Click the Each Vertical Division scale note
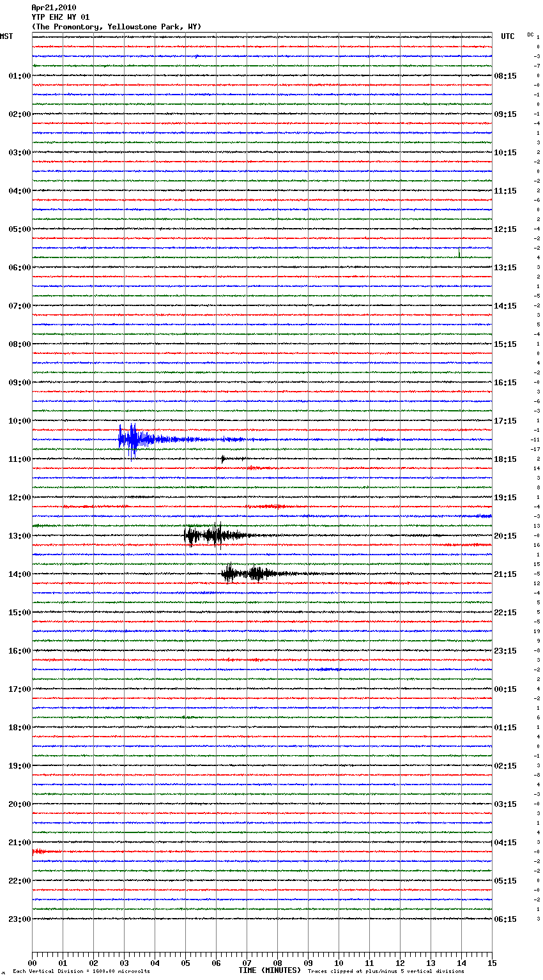This screenshot has width=543, height=980. (81, 972)
